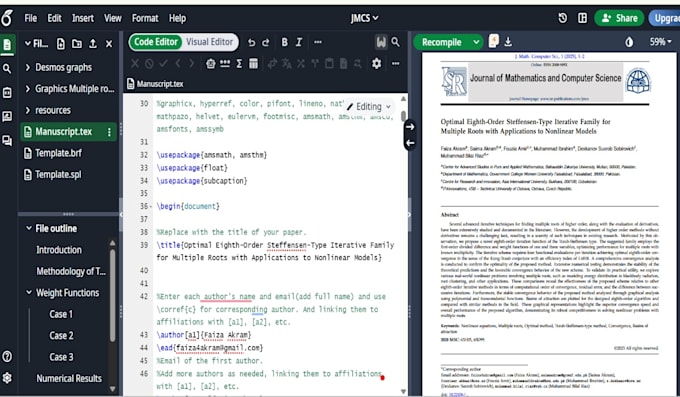The width and height of the screenshot is (680, 397).
Task: Open Template.brf file
Action: (59, 153)
